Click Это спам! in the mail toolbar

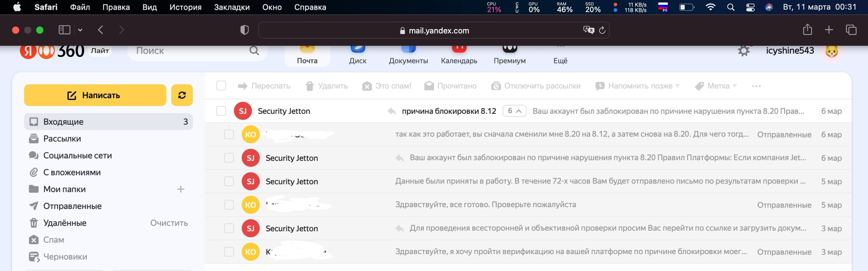click(x=387, y=86)
